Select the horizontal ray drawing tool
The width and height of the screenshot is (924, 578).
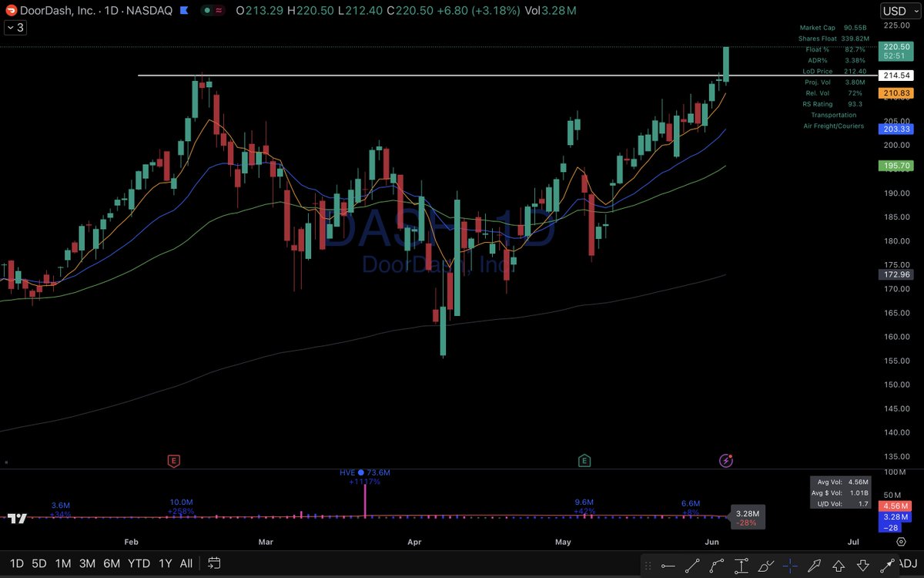668,565
